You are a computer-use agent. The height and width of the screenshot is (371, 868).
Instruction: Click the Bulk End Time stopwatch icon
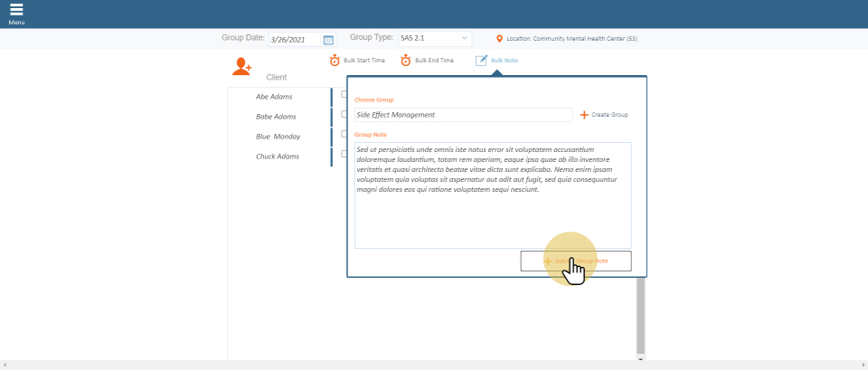pyautogui.click(x=406, y=61)
